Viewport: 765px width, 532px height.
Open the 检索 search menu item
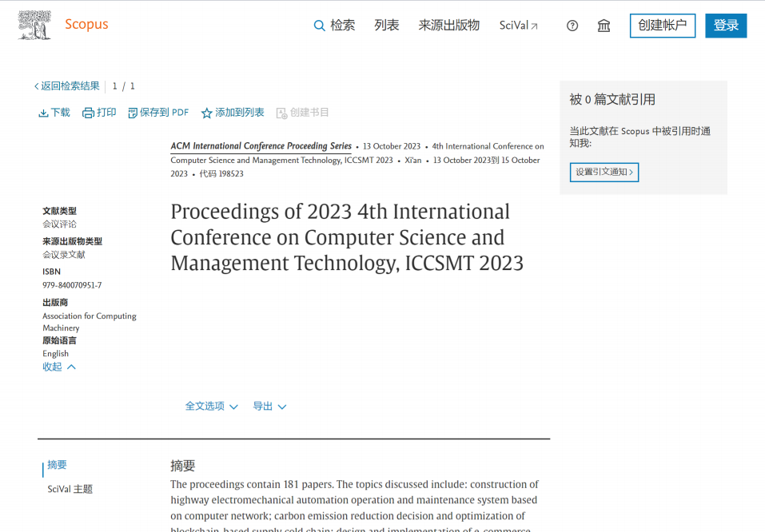pyautogui.click(x=342, y=26)
